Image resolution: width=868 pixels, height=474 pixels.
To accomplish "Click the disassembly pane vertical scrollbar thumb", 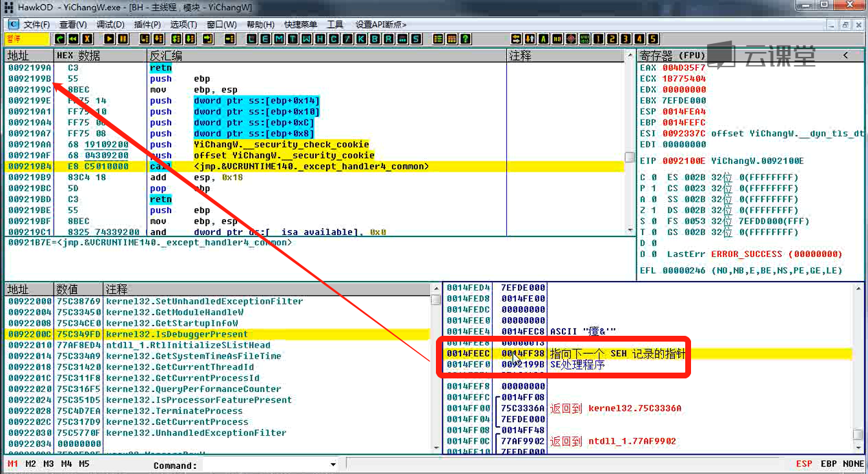I will point(630,157).
